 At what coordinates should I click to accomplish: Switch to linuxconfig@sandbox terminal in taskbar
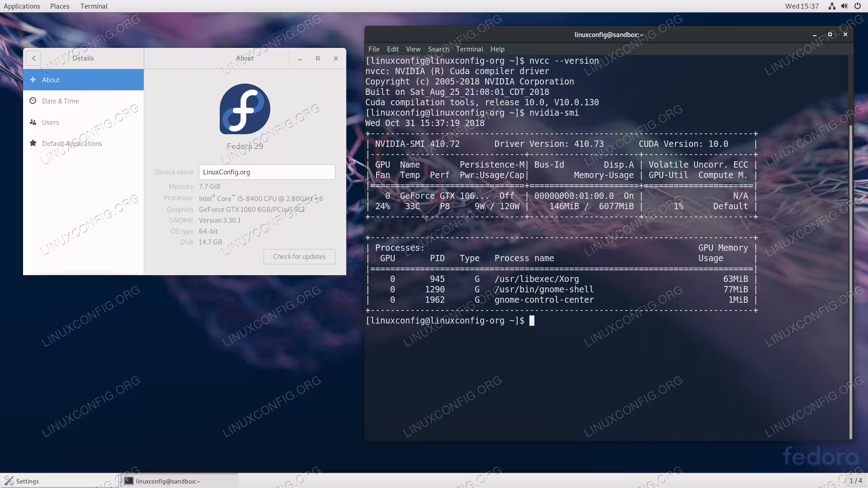179,481
